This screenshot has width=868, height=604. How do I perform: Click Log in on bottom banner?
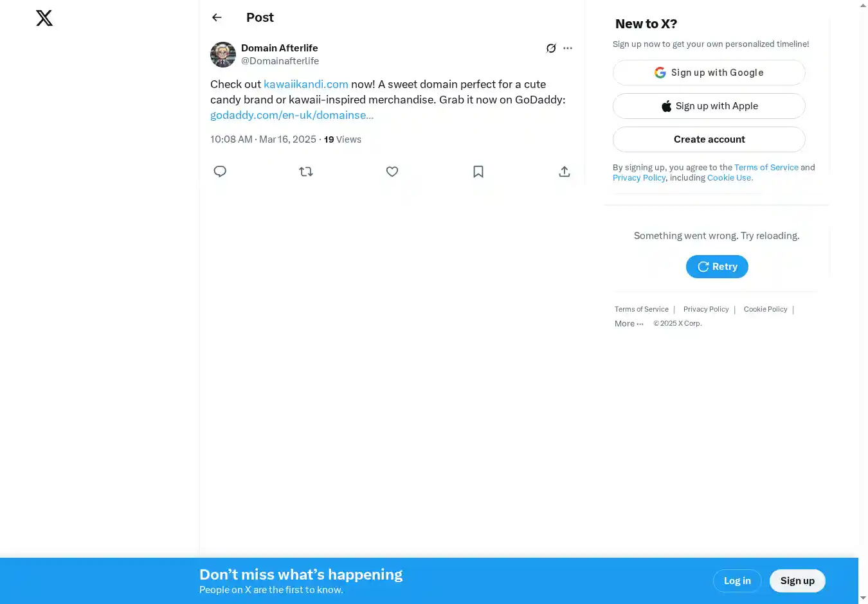click(737, 581)
